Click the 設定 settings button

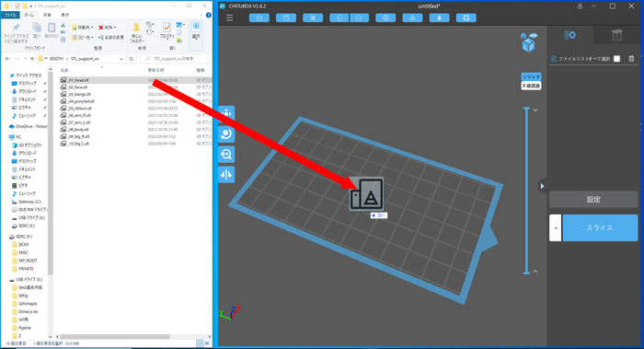[593, 200]
